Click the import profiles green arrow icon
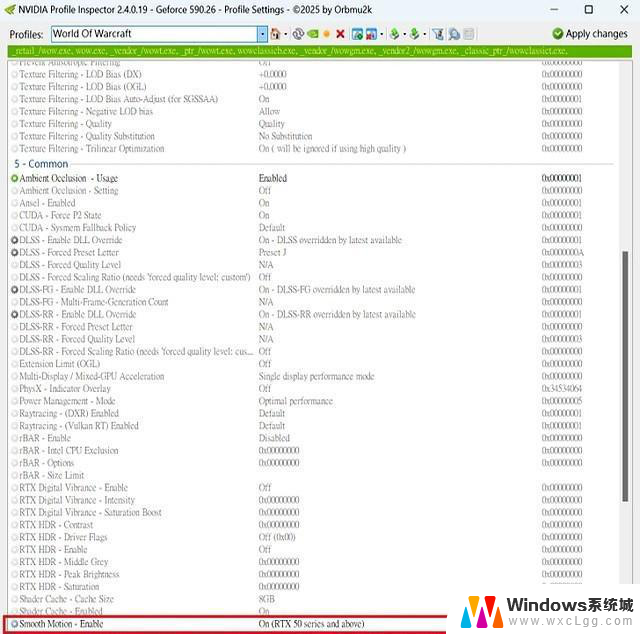The height and width of the screenshot is (634, 640). point(415,34)
